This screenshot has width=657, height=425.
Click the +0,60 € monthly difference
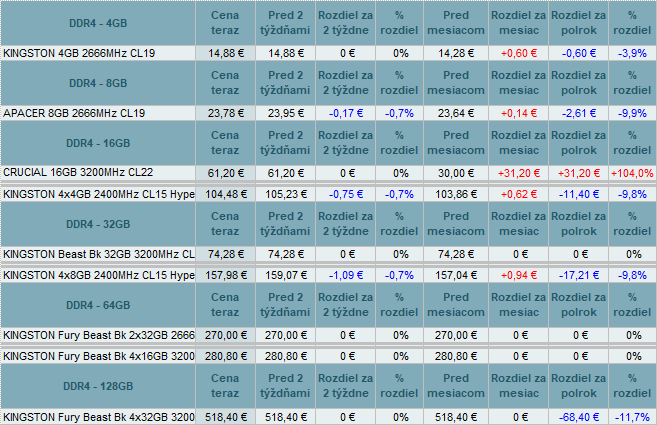(x=519, y=53)
